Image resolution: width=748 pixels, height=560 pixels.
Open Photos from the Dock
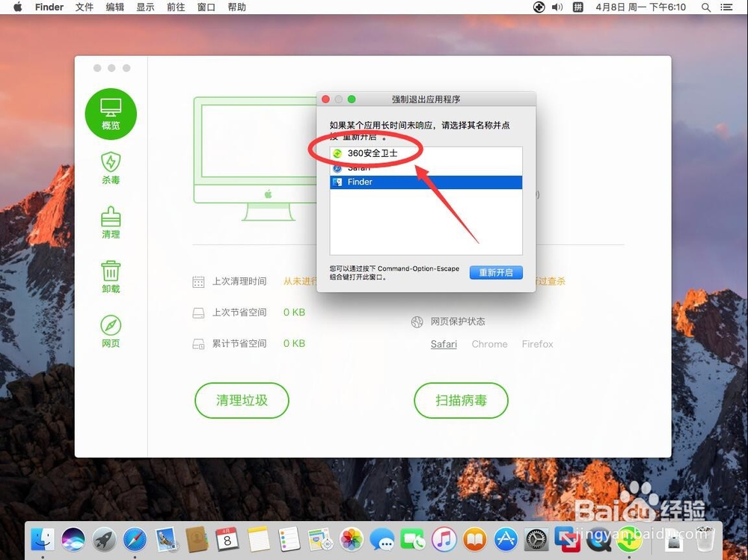click(352, 540)
